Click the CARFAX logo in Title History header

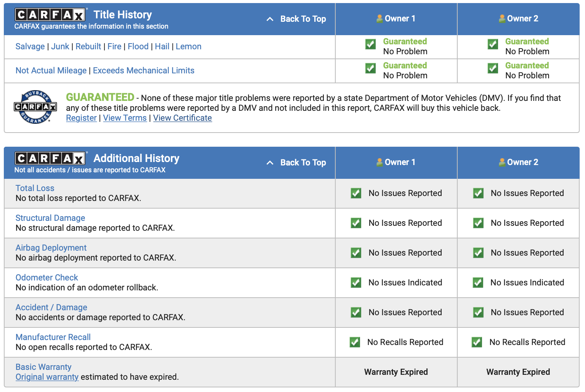click(x=50, y=15)
